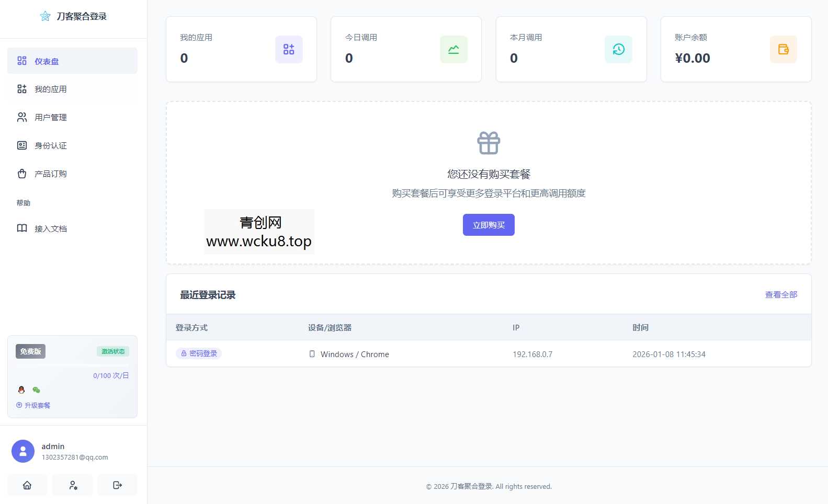
Task: Click the Windows / Chrome device text
Action: click(355, 354)
